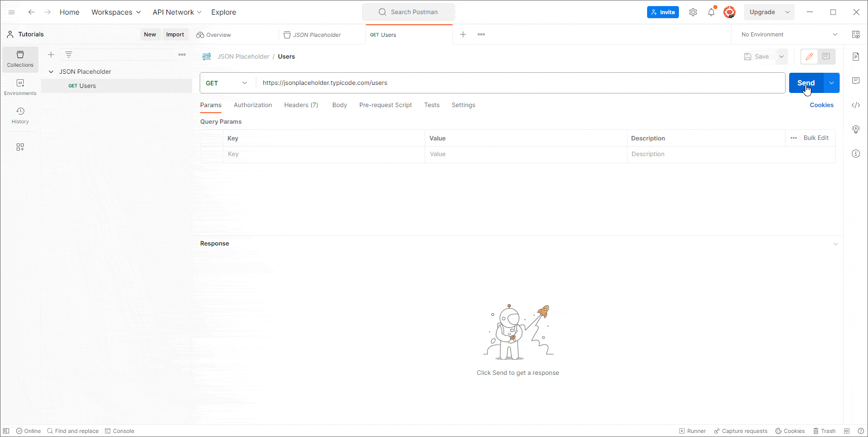Viewport: 868px width, 437px height.
Task: Open the Help icon in status bar
Action: (x=861, y=431)
